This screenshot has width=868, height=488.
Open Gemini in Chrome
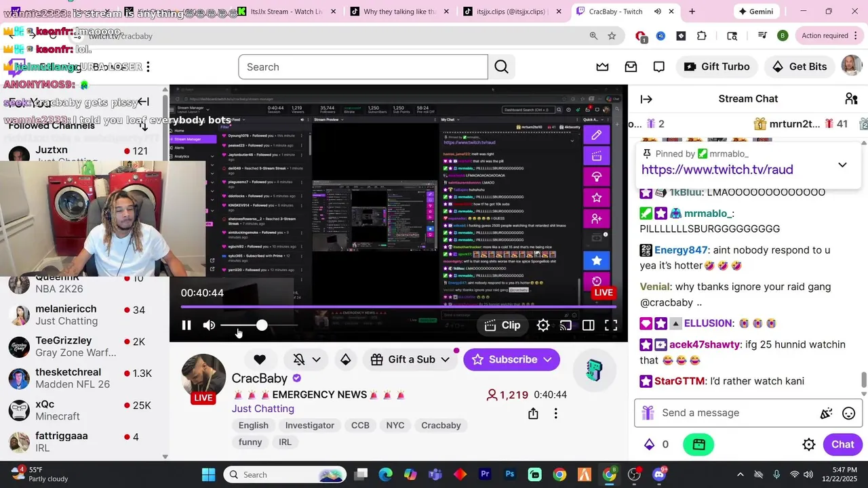[x=756, y=12]
